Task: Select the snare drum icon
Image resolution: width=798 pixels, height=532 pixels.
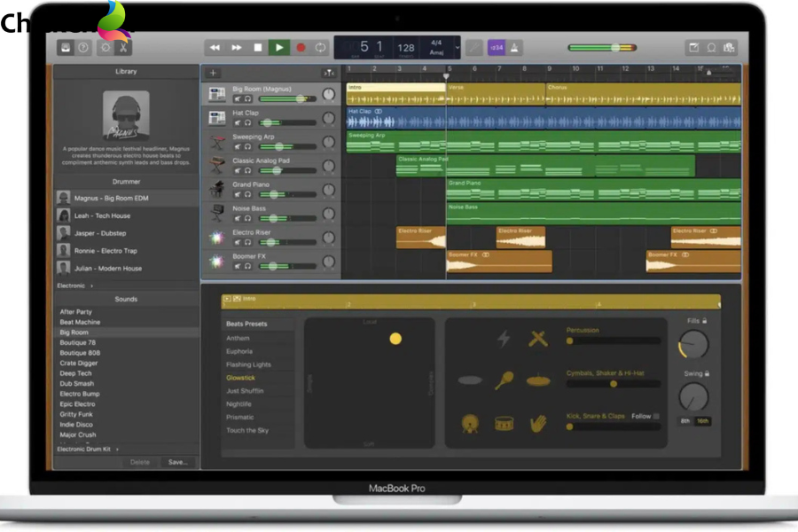Action: coord(505,422)
